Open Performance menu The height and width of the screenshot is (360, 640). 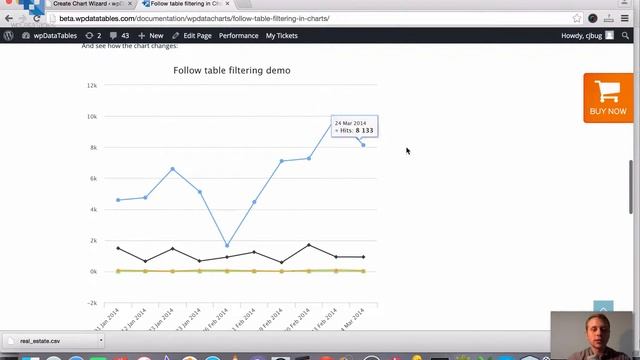pos(238,36)
